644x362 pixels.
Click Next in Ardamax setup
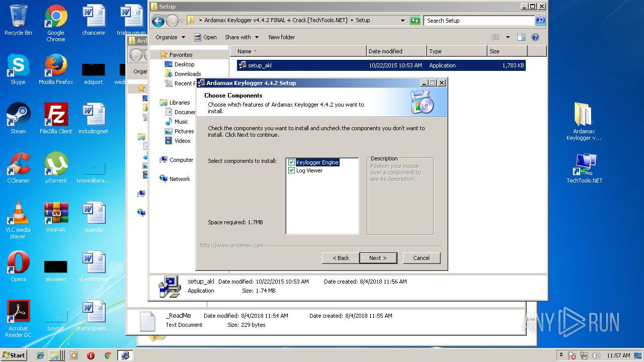coord(378,258)
